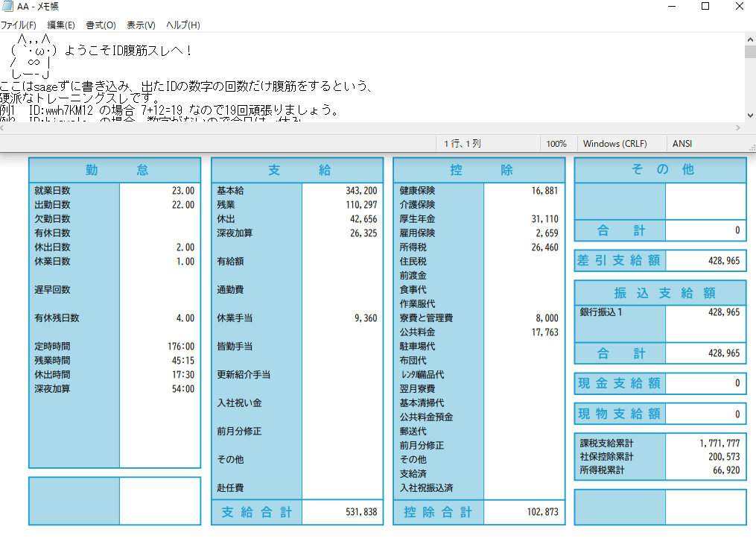This screenshot has width=756, height=556.
Task: Open the 表示(V) menu
Action: (x=141, y=25)
